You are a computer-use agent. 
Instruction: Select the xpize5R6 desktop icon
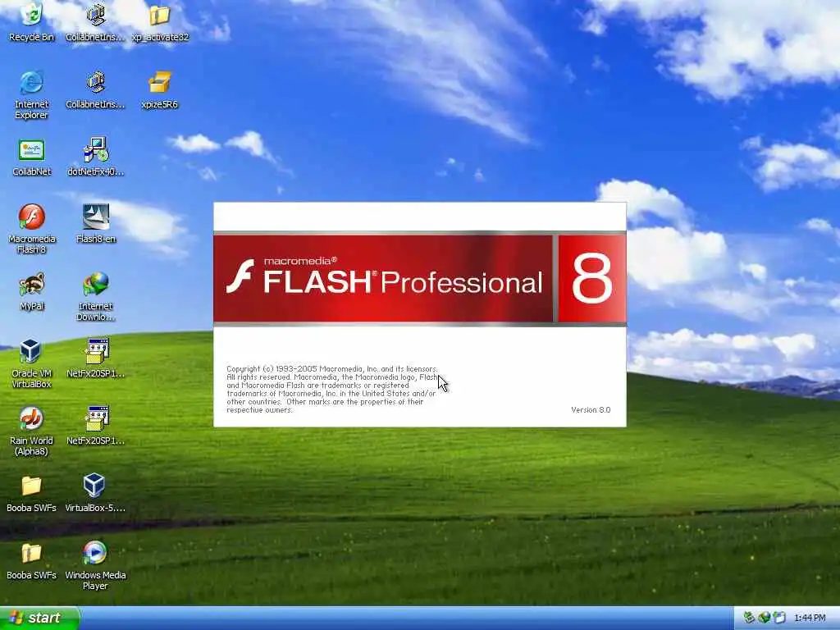click(x=160, y=90)
